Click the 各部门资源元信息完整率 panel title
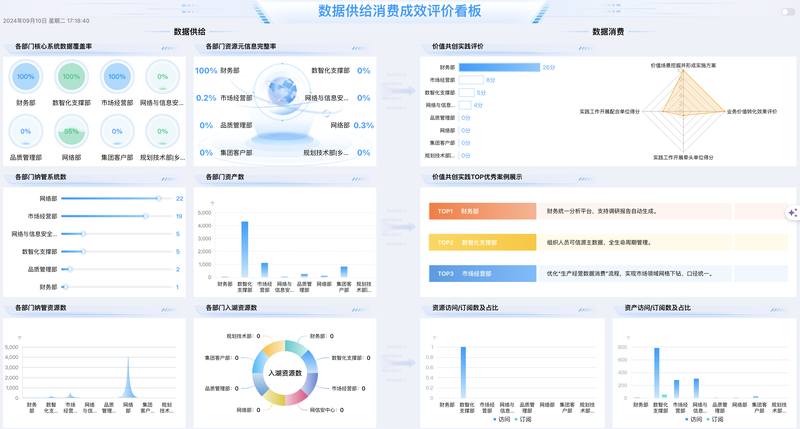Image resolution: width=800 pixels, height=429 pixels. pos(241,46)
